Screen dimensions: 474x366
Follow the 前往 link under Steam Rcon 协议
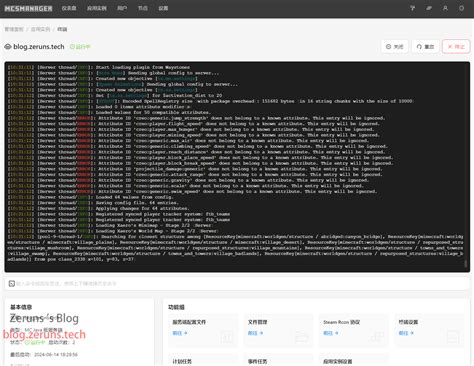(x=331, y=333)
